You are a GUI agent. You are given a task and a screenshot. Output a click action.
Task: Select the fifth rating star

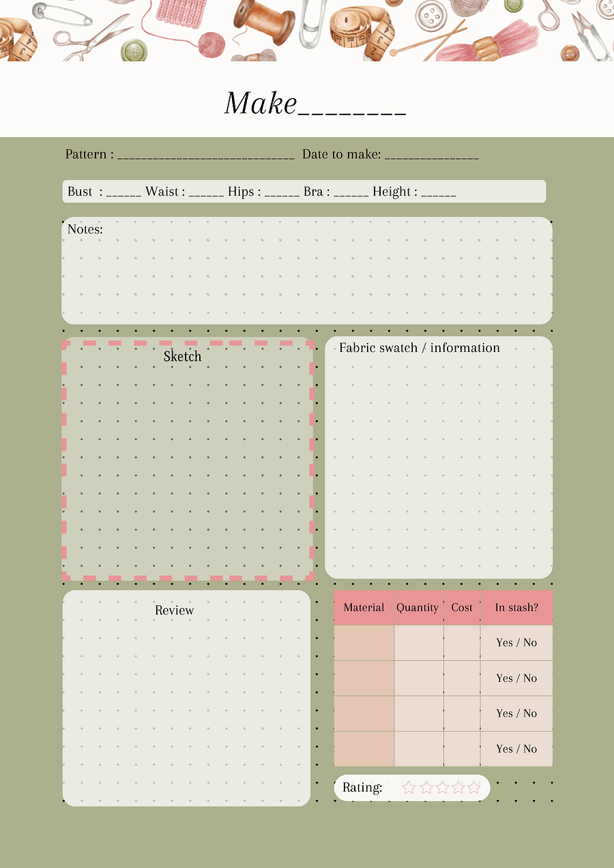click(x=474, y=788)
